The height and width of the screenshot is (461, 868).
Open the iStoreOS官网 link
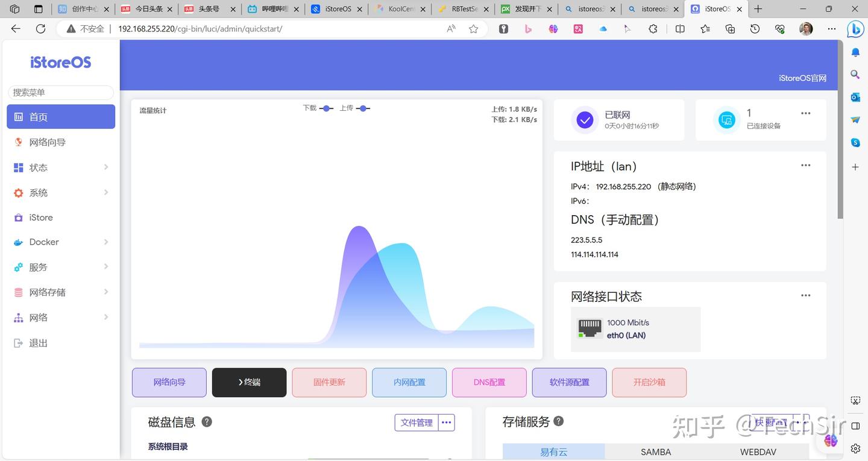point(802,78)
